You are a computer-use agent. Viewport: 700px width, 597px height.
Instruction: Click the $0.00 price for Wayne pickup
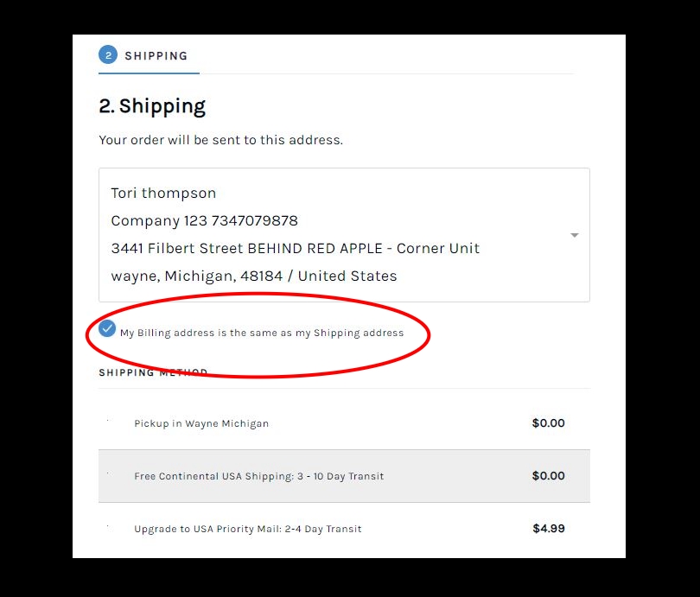click(548, 423)
